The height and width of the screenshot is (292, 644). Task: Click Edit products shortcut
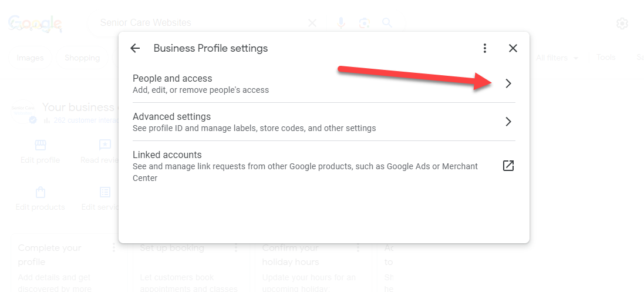[41, 199]
